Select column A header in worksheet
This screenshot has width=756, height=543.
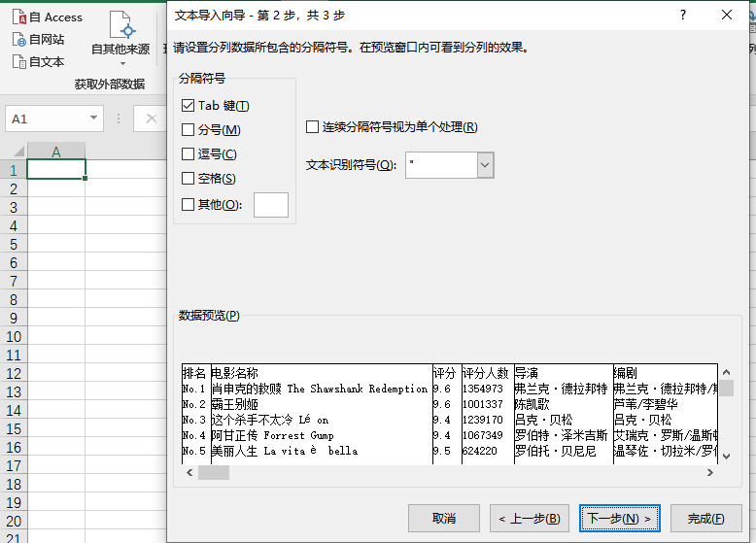[56, 152]
